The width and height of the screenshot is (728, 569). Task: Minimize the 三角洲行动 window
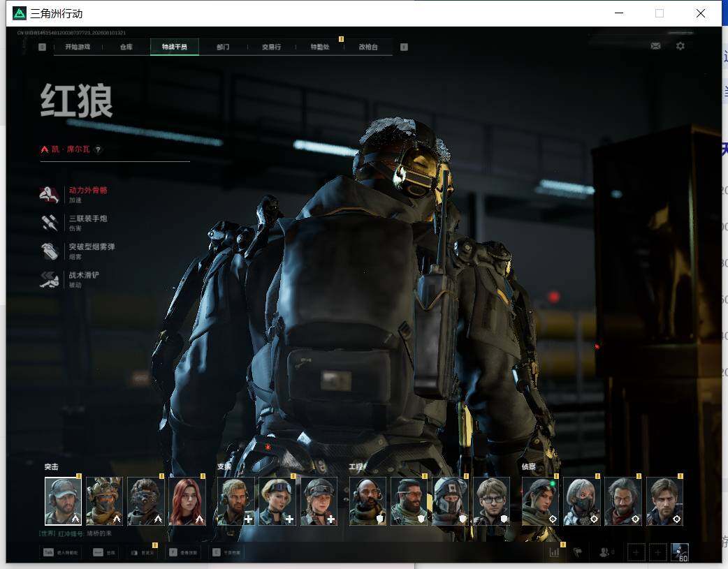click(619, 13)
